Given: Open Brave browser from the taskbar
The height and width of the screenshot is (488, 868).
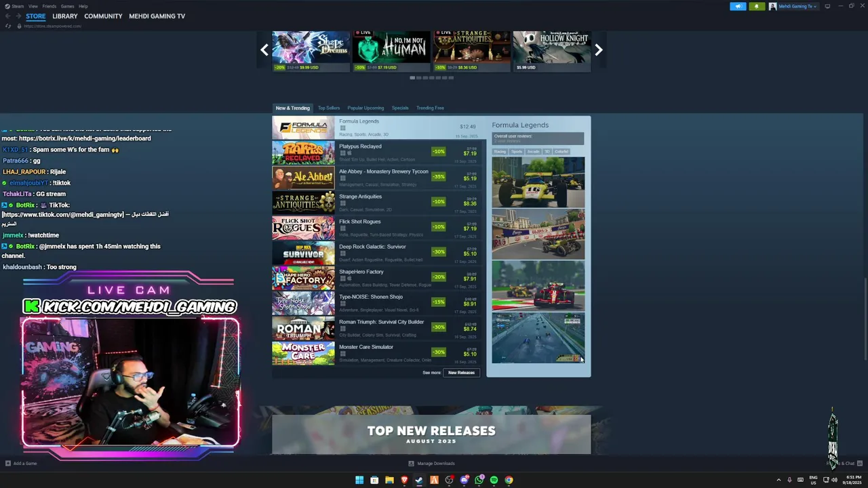Looking at the screenshot, I should click(404, 480).
